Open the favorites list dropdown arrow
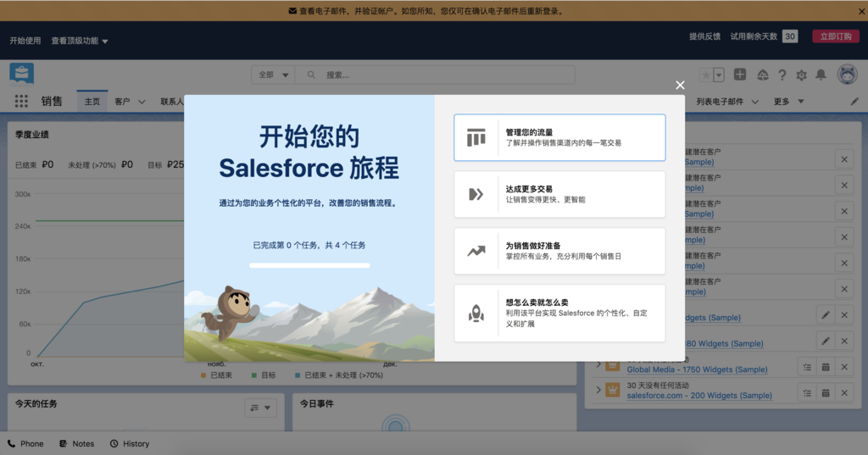 (x=719, y=75)
